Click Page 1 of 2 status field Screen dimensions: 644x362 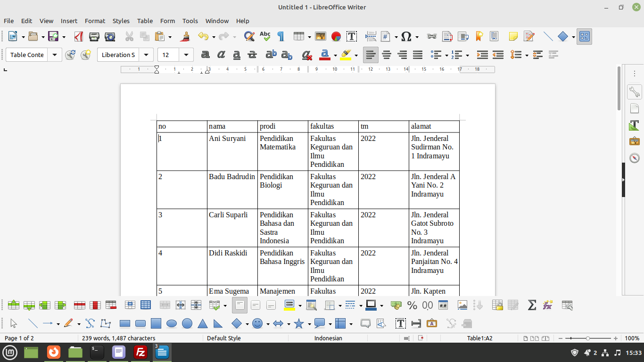coord(19,338)
